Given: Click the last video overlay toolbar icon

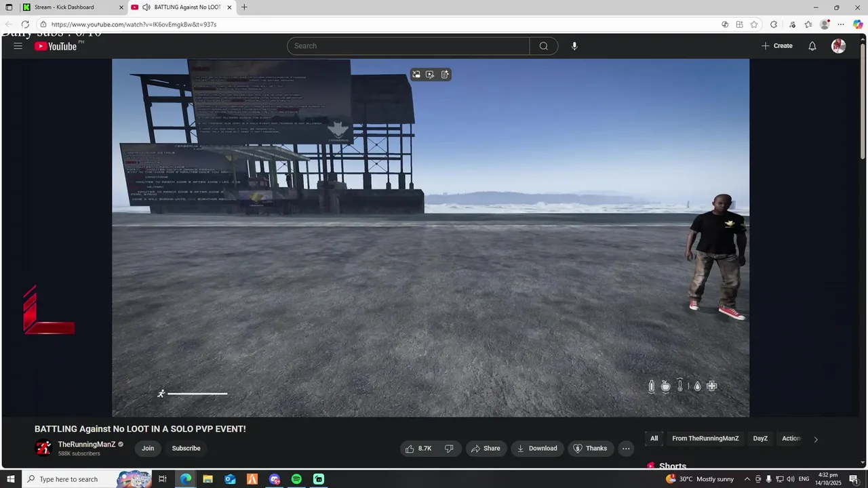Looking at the screenshot, I should click(445, 75).
